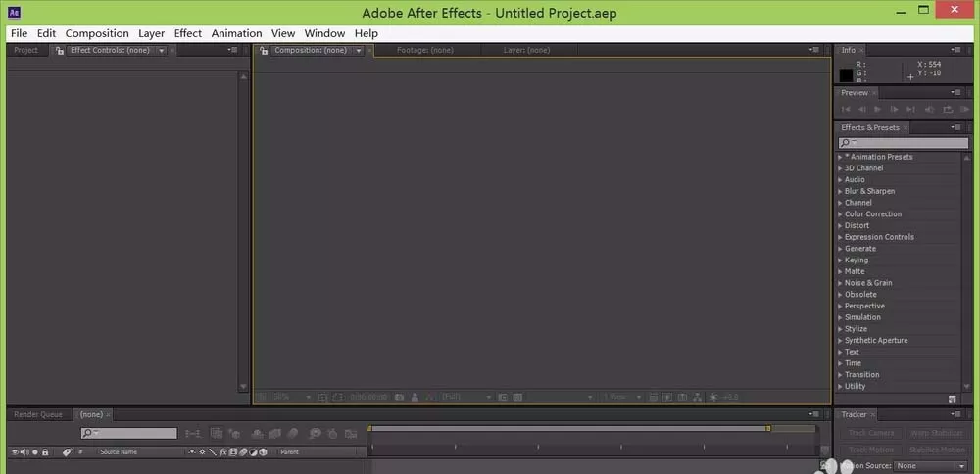Open the Composition: (none) viewer dropdown
This screenshot has width=980, height=474.
359,51
